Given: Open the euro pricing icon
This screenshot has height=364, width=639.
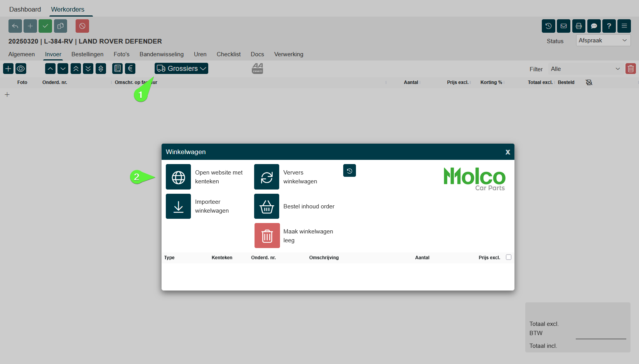Looking at the screenshot, I should pyautogui.click(x=130, y=69).
